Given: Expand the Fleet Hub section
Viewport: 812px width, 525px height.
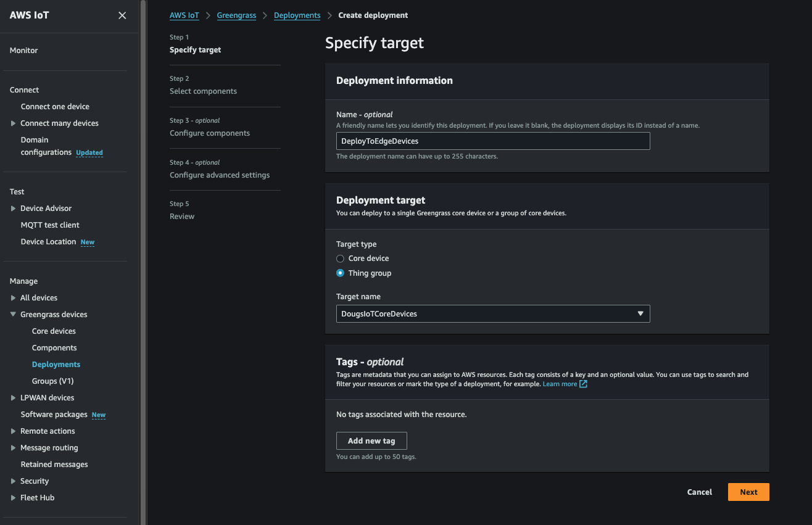Looking at the screenshot, I should click(x=14, y=498).
